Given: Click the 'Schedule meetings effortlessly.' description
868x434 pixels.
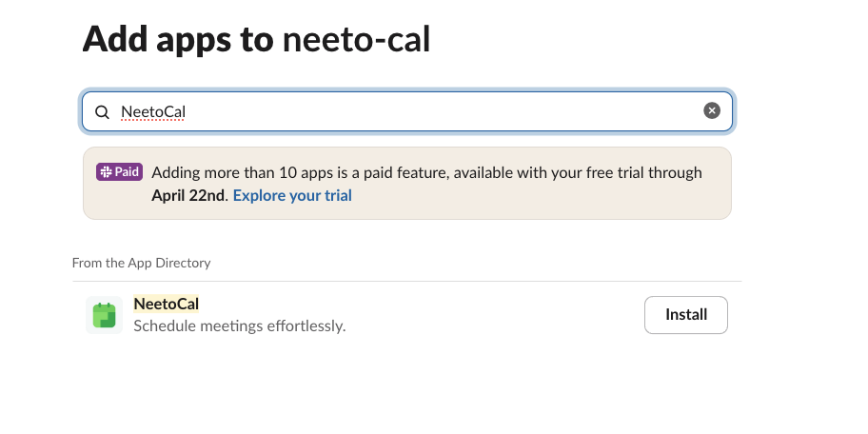Looking at the screenshot, I should [x=240, y=326].
